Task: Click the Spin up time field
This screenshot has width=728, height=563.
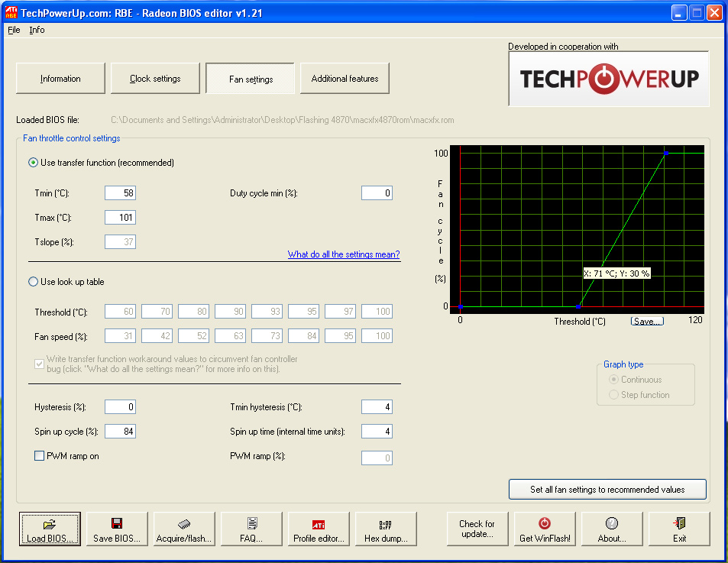Action: point(377,431)
